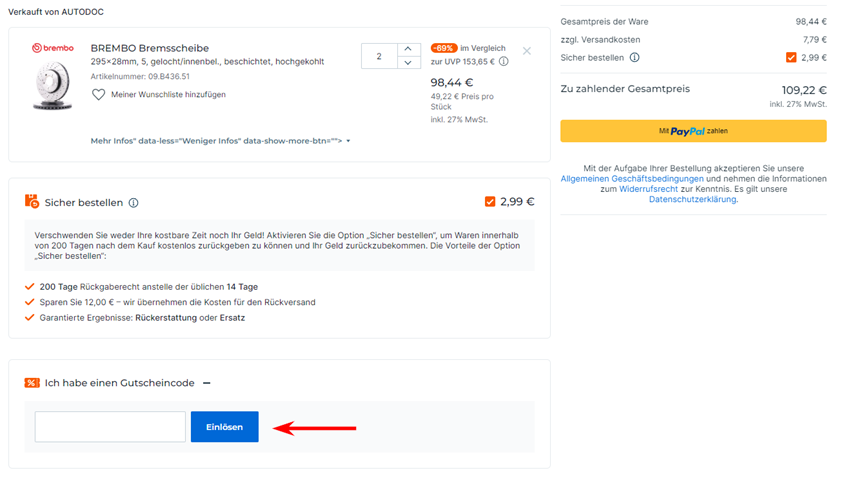Toggle the summary Sicher bestellen checkbox
850x477 pixels.
point(791,57)
